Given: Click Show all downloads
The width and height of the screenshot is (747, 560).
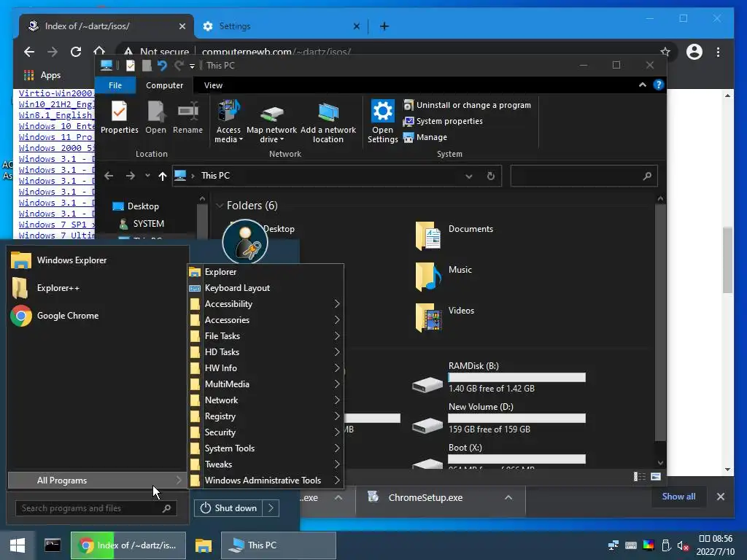Looking at the screenshot, I should coord(678,496).
